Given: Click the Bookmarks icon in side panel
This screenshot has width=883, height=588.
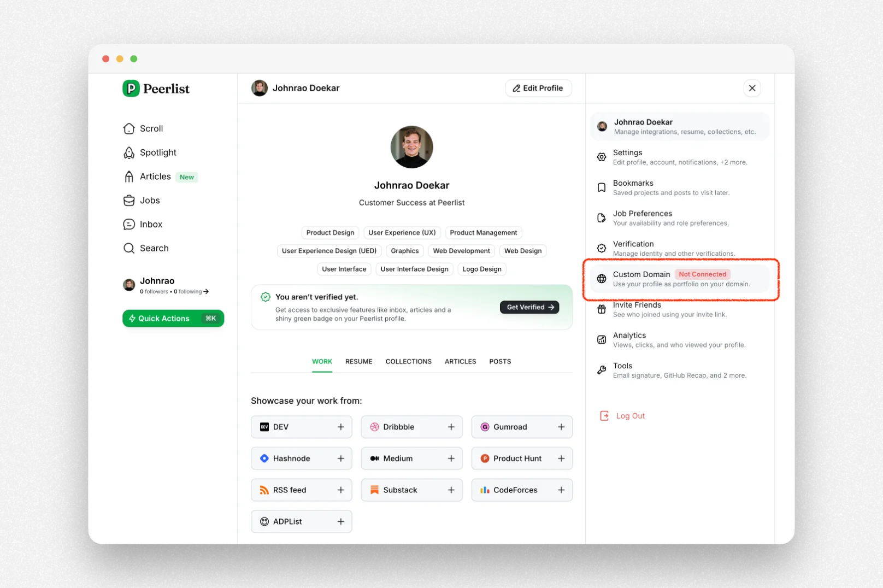Looking at the screenshot, I should [x=602, y=187].
